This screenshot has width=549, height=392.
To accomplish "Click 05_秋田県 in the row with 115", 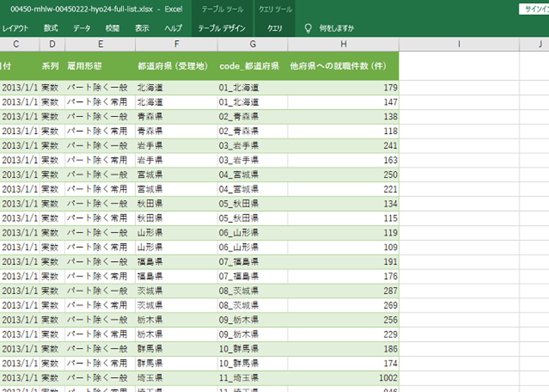I will coord(253,219).
